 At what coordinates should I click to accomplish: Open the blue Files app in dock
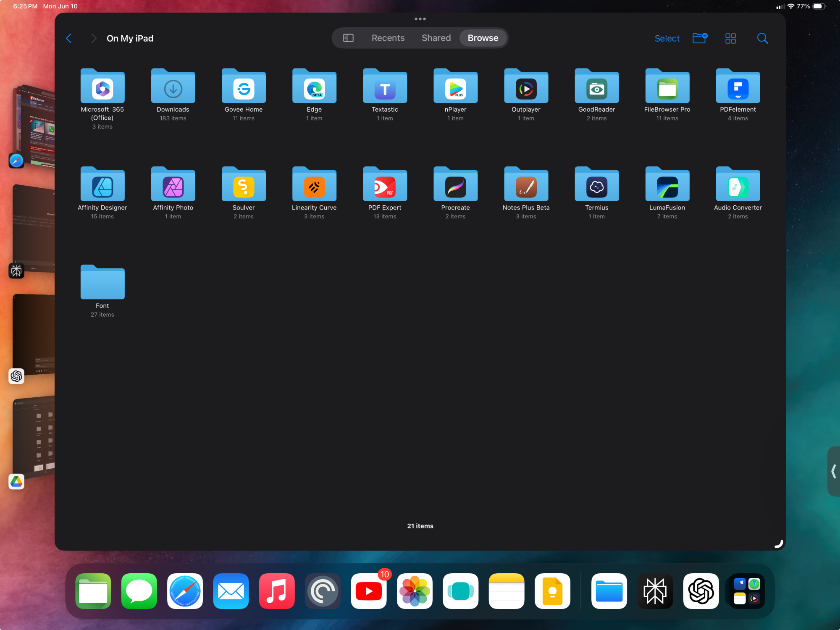tap(609, 591)
